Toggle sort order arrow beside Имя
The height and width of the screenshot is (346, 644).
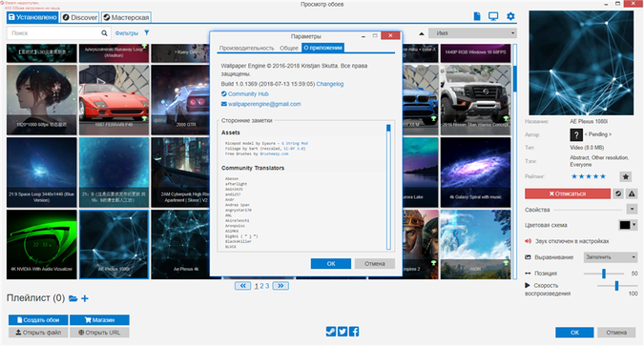coord(422,33)
